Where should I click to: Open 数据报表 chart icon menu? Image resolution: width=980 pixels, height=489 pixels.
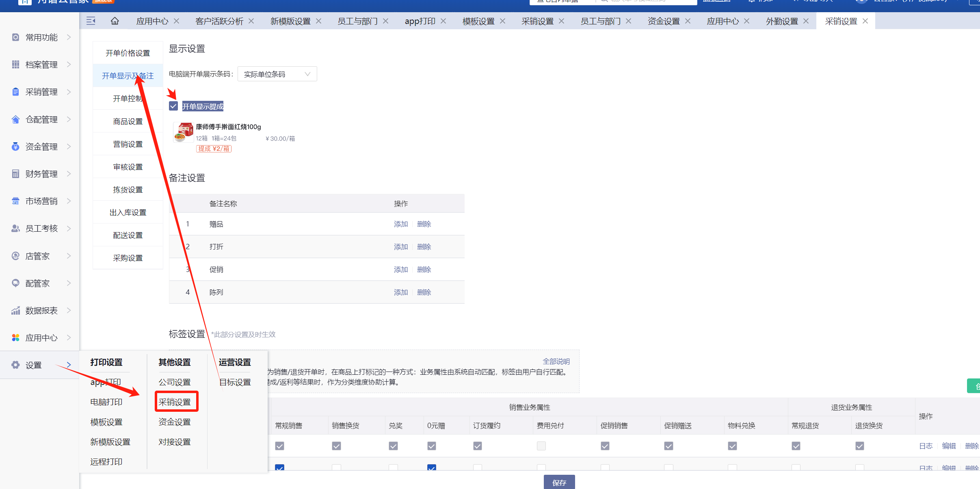coord(15,311)
